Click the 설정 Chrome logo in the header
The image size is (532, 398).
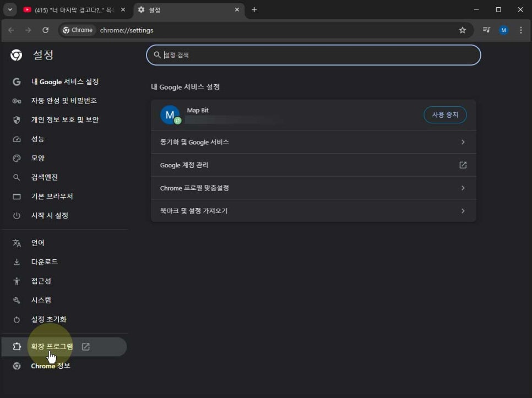click(17, 55)
